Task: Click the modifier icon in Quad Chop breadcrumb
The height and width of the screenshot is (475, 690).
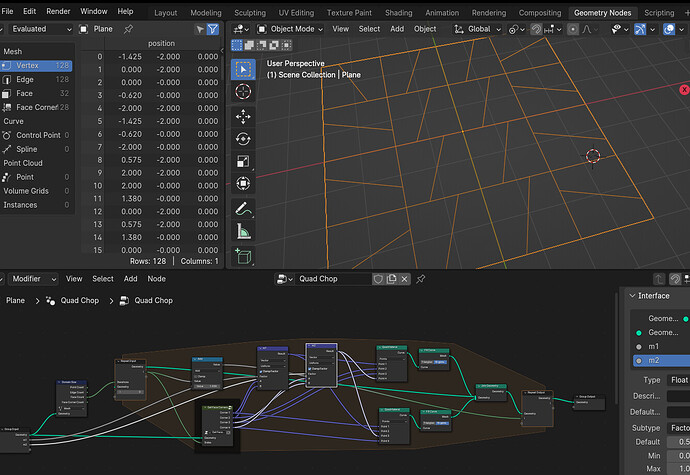Action: [x=51, y=301]
